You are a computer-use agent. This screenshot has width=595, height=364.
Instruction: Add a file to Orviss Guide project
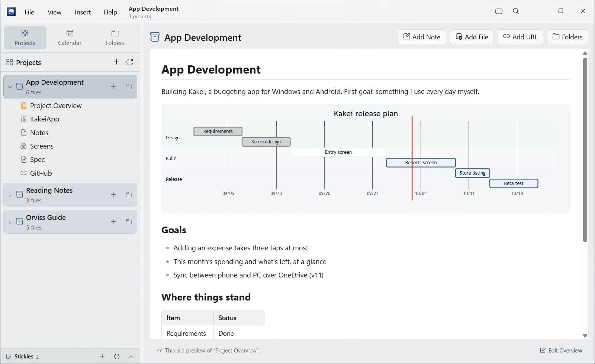(113, 222)
